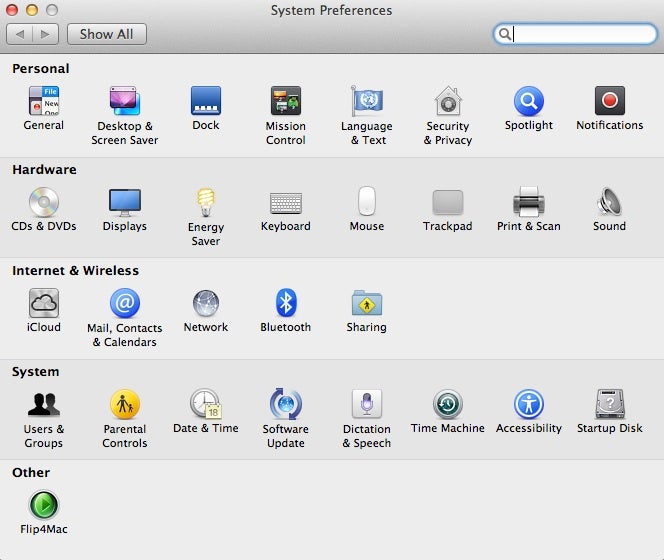Image resolution: width=664 pixels, height=560 pixels.
Task: Open Mission Control preferences
Action: click(x=286, y=102)
